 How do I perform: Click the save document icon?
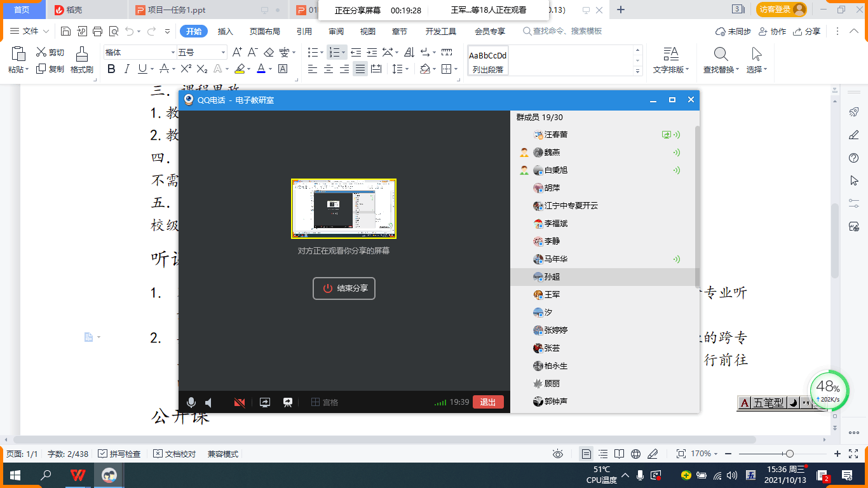coord(65,31)
